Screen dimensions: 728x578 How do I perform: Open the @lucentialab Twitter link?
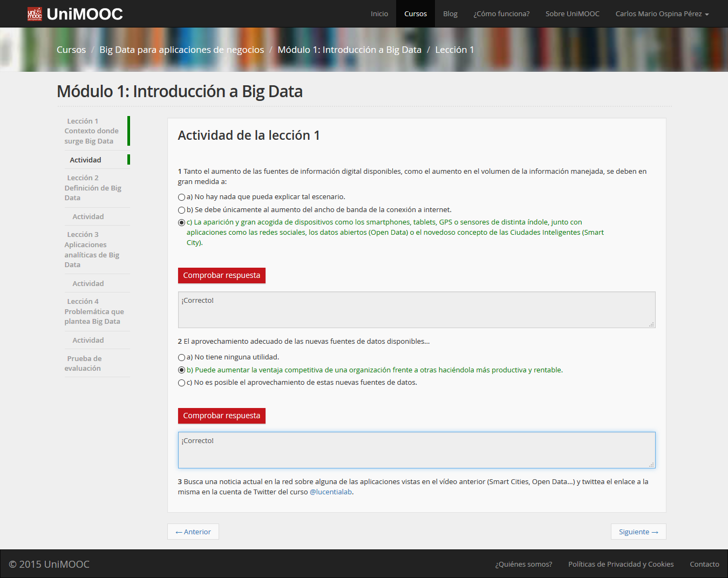(331, 492)
